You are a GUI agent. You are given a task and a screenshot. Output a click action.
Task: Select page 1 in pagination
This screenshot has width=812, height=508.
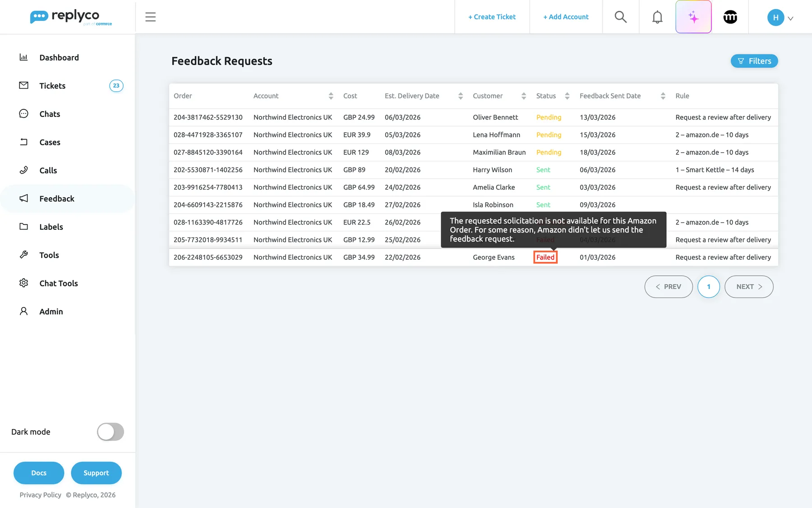(709, 287)
